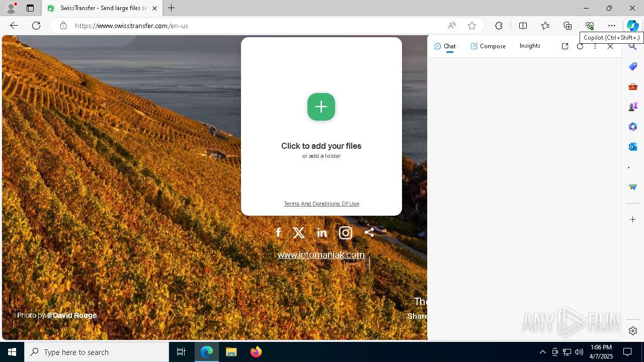Click the David Rouge photo credit
The width and height of the screenshot is (644, 362).
click(x=71, y=315)
